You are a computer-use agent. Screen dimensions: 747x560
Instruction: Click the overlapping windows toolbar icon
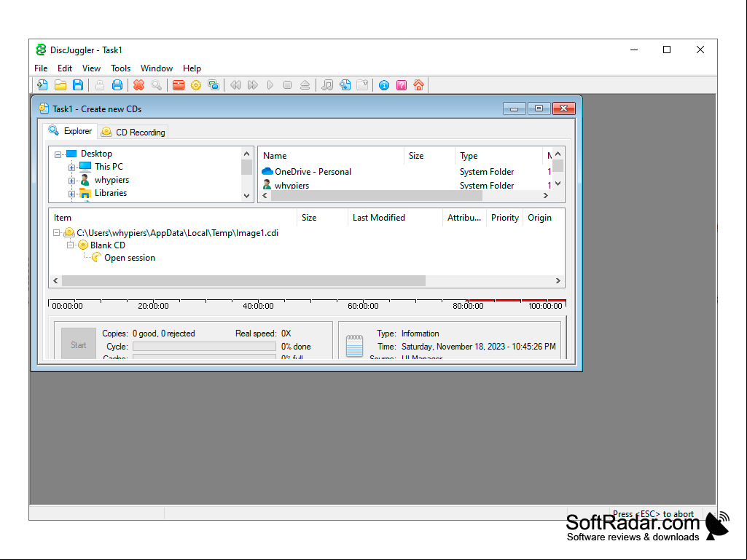(x=214, y=85)
